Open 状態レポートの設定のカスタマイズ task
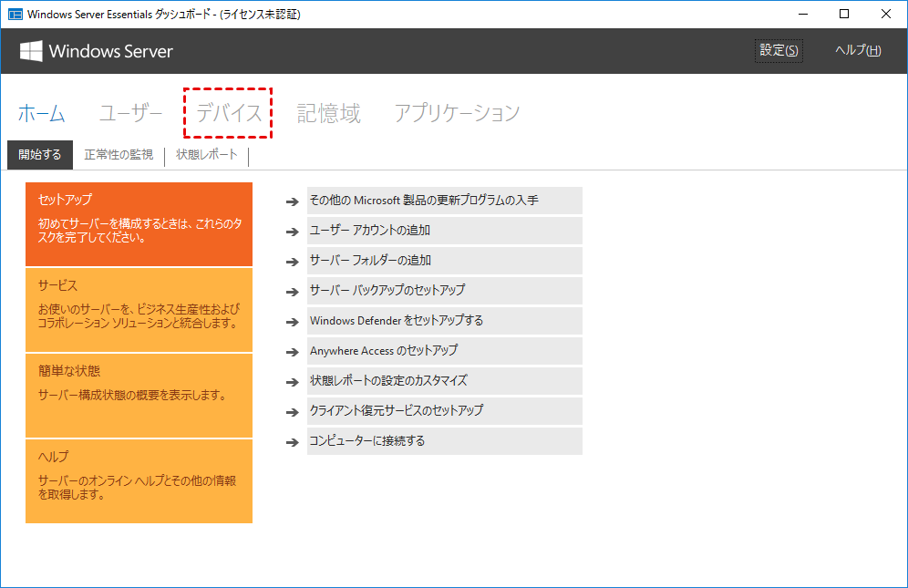The image size is (908, 588). [445, 381]
